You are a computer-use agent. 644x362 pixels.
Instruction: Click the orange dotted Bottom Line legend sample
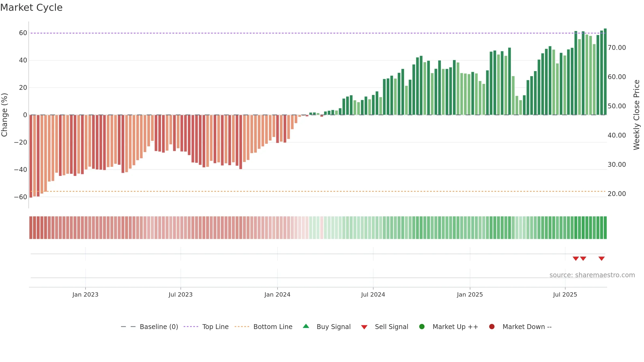click(x=242, y=327)
